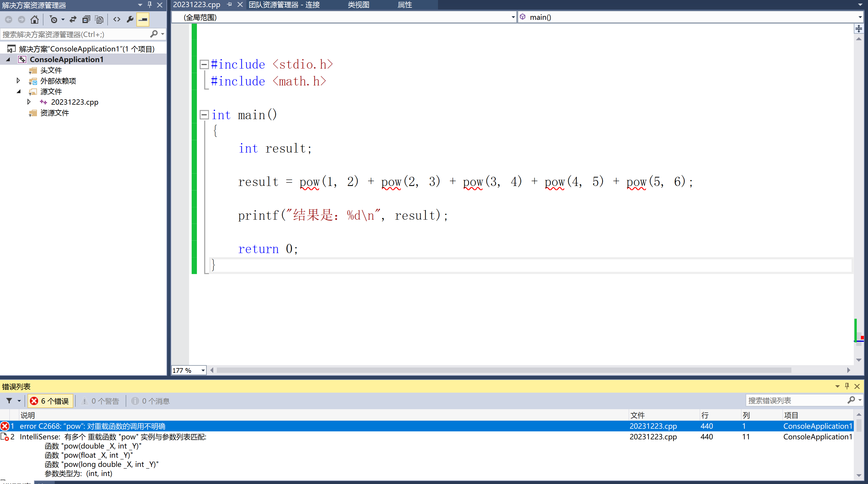Click the pending changes filter clock icon
This screenshot has height=484, width=868.
53,20
